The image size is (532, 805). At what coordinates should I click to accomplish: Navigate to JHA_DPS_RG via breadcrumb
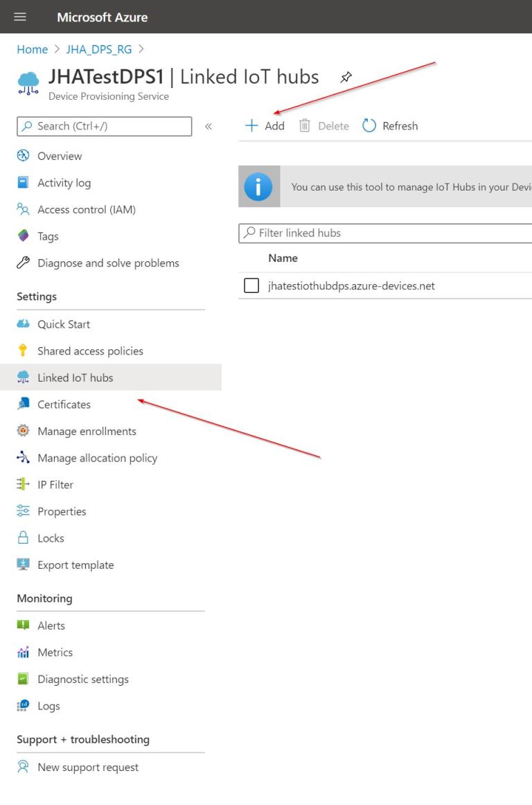tap(98, 49)
